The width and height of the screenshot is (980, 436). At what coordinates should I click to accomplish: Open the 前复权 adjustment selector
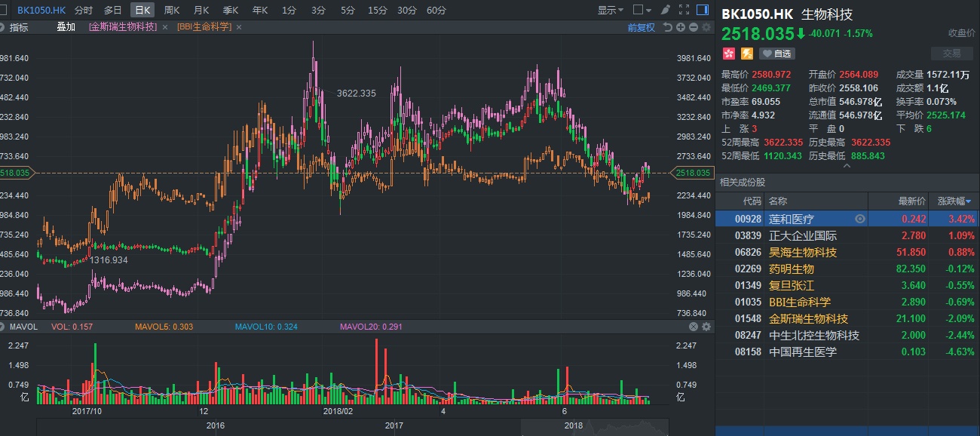coord(641,27)
